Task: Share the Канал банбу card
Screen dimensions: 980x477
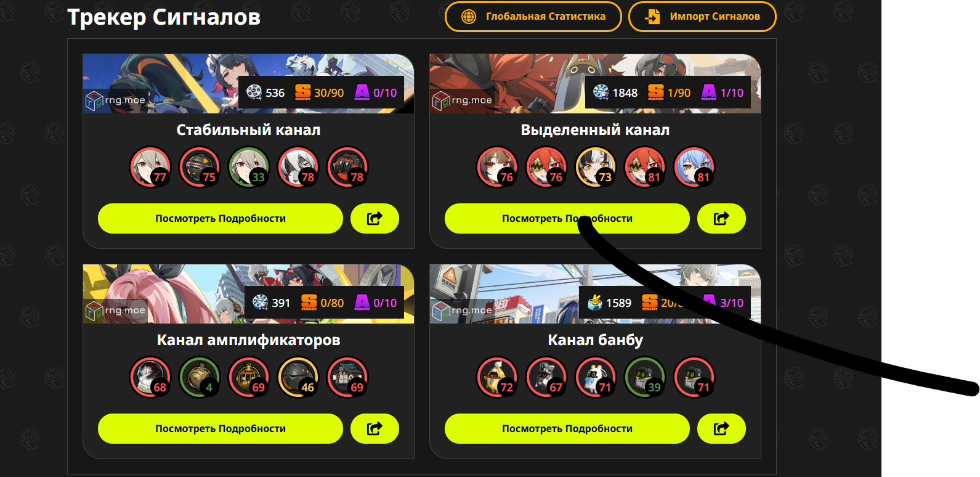Action: coord(721,428)
